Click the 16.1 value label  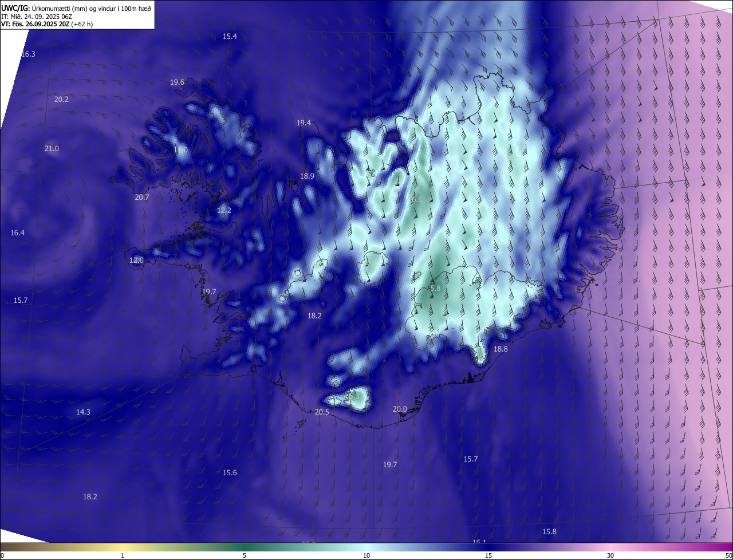[479, 541]
